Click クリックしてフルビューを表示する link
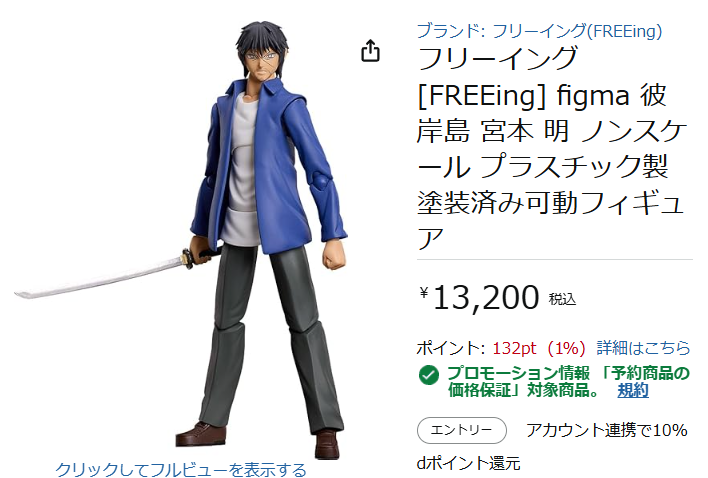 (181, 469)
